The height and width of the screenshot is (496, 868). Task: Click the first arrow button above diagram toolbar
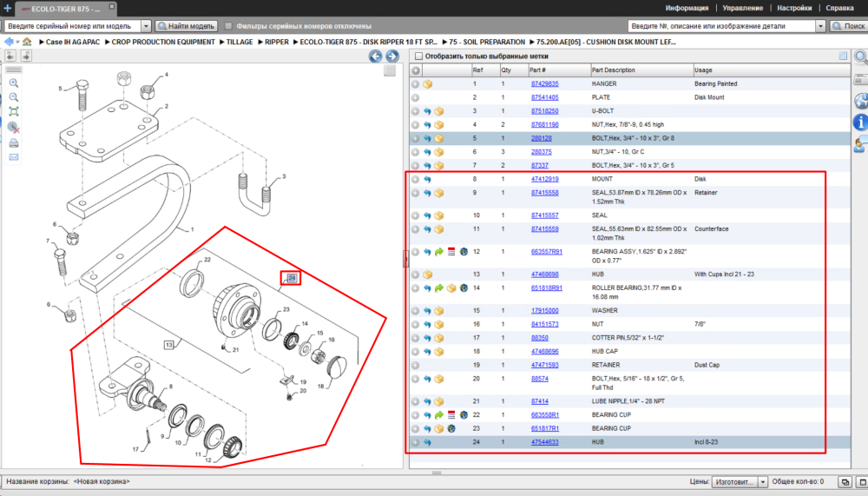(10, 56)
